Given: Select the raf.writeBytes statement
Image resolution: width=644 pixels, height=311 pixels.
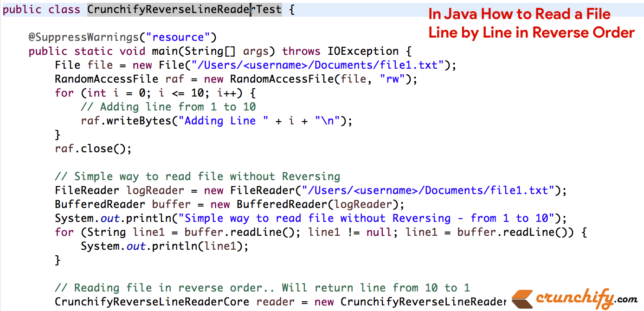Looking at the screenshot, I should coord(216,121).
